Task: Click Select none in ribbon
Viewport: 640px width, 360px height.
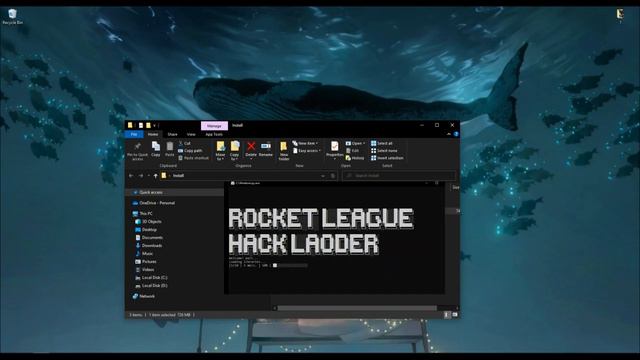Action: pyautogui.click(x=384, y=151)
